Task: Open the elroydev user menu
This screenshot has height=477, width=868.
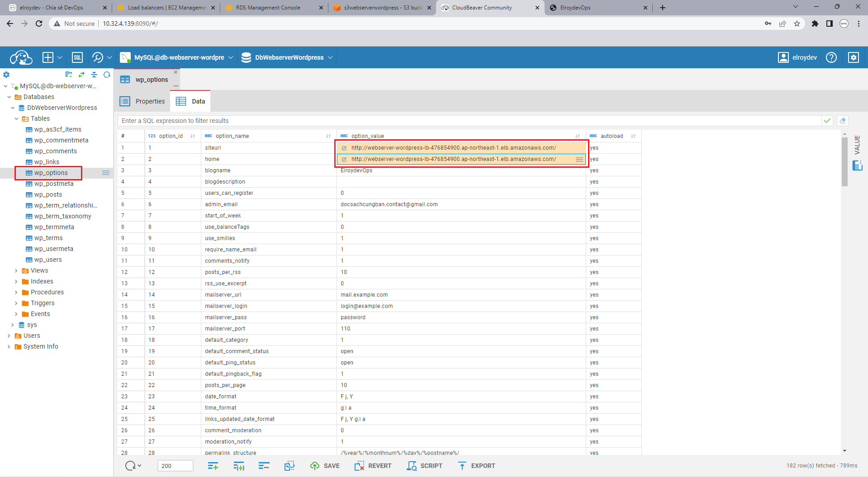Action: [797, 57]
